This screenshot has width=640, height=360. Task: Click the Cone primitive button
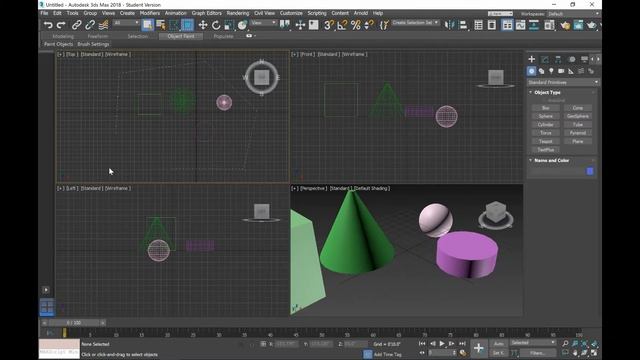click(x=578, y=108)
